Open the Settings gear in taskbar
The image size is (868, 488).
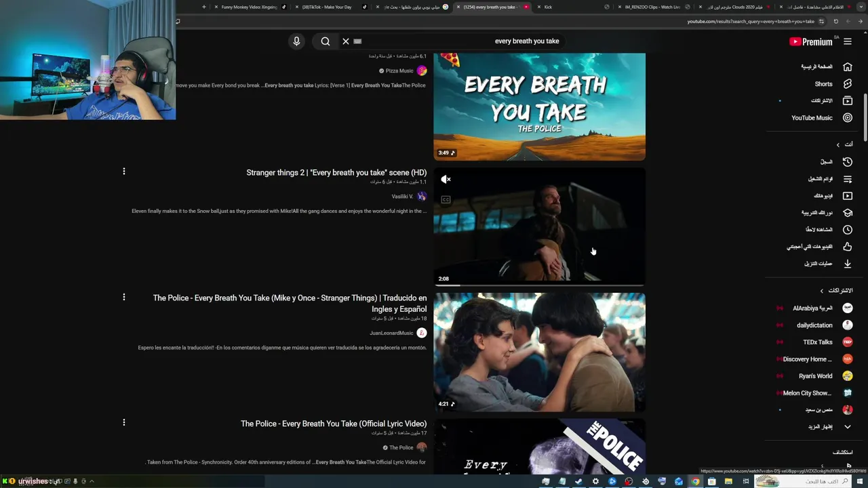(595, 481)
